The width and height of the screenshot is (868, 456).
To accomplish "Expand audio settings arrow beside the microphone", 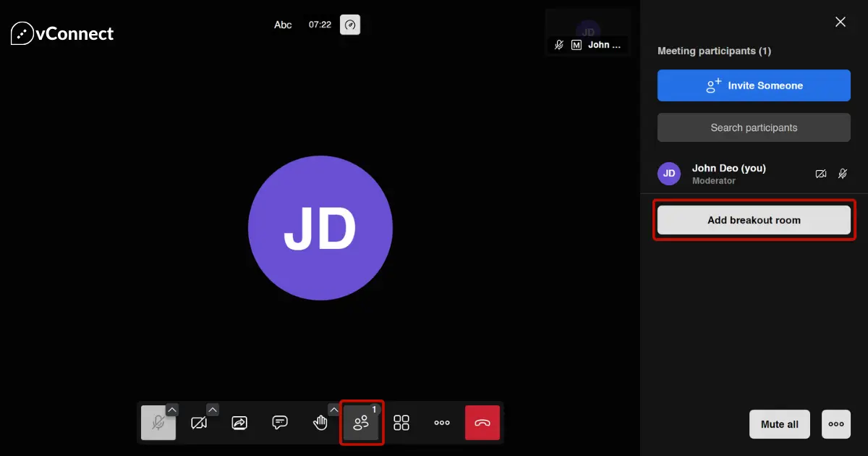I will [172, 410].
